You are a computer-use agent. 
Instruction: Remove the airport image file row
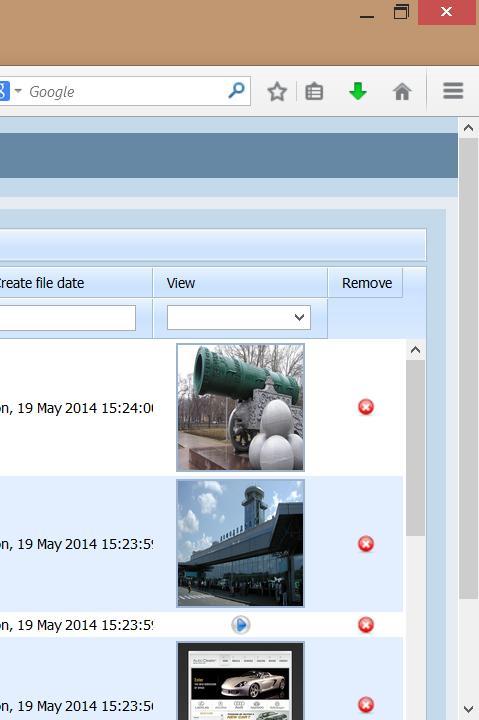[x=366, y=544]
